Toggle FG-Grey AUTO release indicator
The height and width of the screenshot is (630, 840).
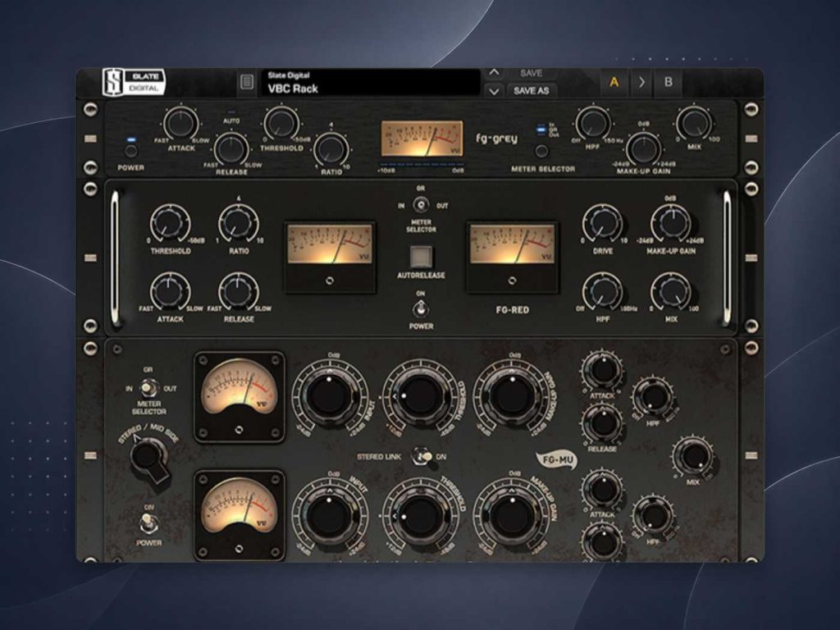tap(231, 113)
